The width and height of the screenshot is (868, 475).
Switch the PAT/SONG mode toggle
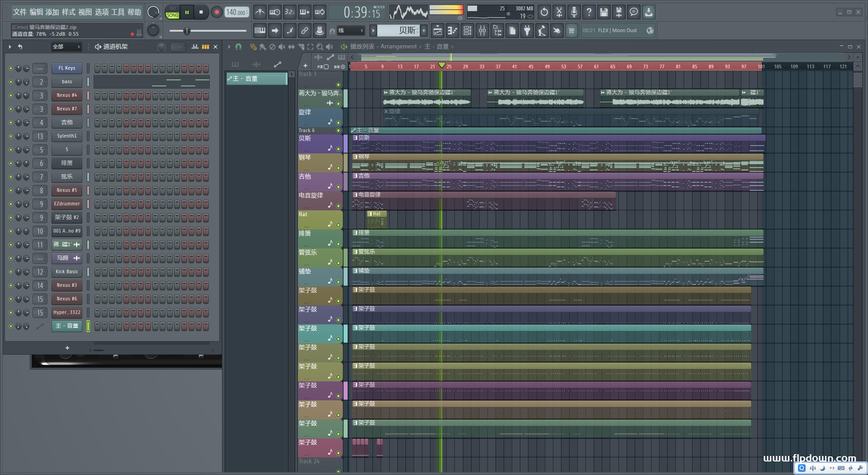click(172, 12)
